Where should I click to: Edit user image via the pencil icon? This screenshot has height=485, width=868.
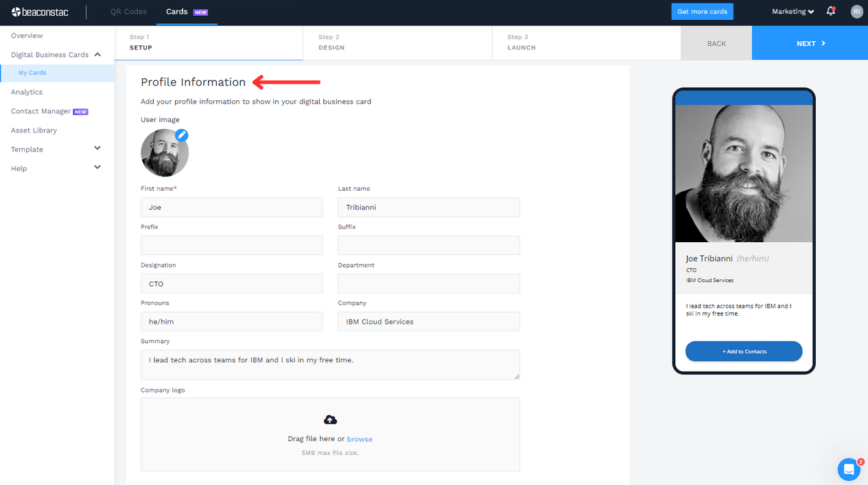click(x=181, y=135)
